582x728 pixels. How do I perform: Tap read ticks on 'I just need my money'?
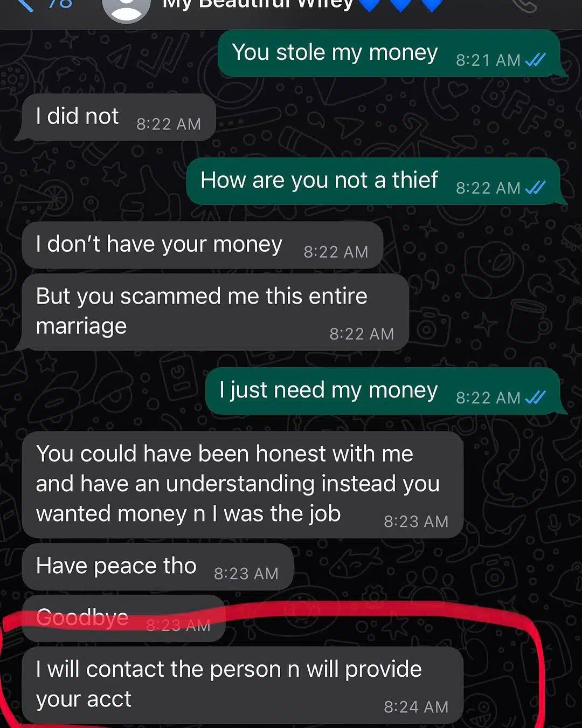[536, 397]
